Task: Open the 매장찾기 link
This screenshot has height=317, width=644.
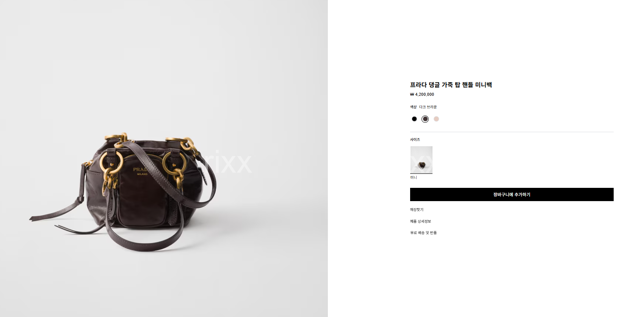Action: click(x=417, y=209)
